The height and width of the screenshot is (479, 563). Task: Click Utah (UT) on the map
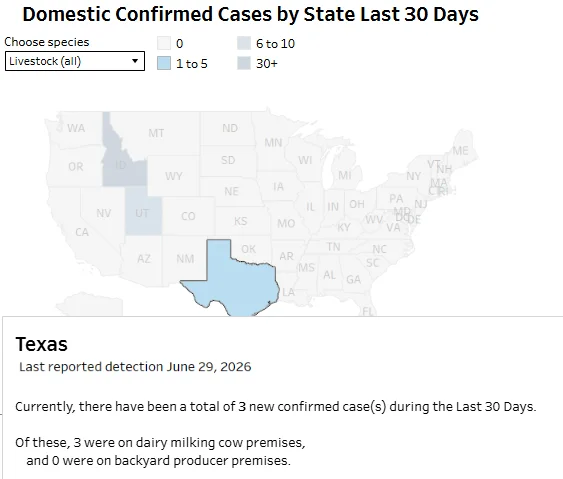pyautogui.click(x=143, y=214)
